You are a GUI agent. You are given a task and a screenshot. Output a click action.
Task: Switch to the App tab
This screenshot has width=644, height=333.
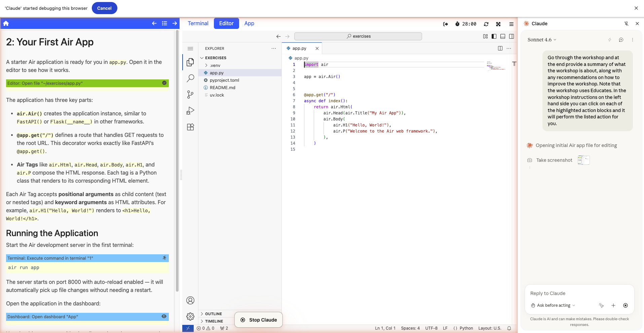pyautogui.click(x=249, y=24)
